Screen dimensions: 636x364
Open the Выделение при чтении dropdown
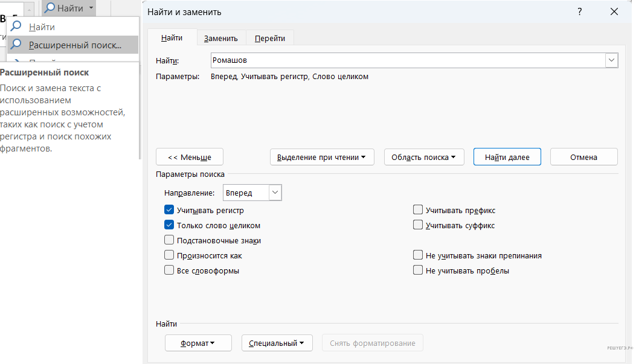point(322,157)
